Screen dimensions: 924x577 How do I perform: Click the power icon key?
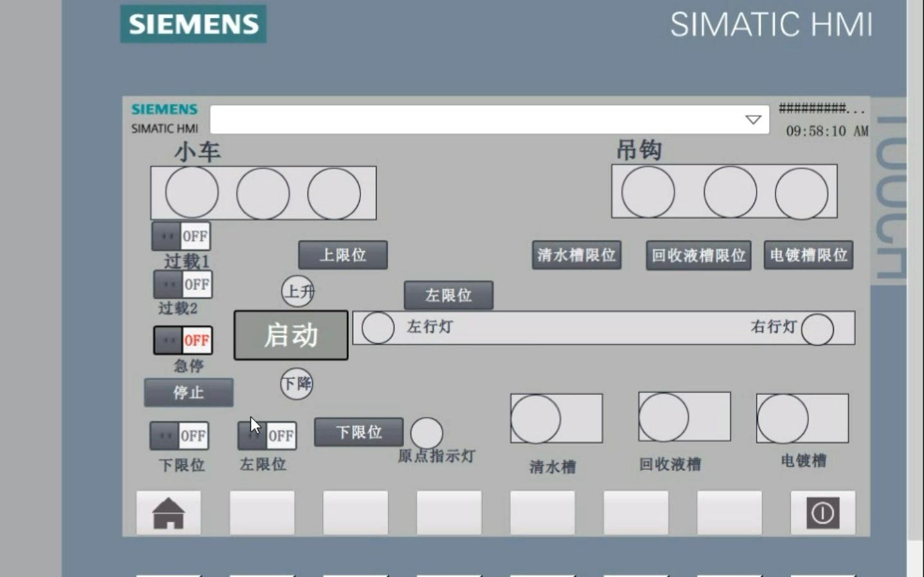click(x=822, y=513)
